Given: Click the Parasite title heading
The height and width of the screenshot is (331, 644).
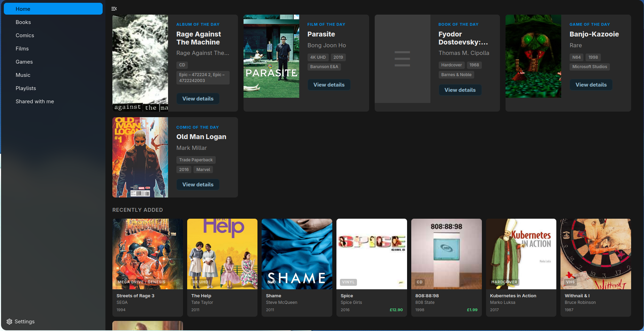Looking at the screenshot, I should click(321, 34).
